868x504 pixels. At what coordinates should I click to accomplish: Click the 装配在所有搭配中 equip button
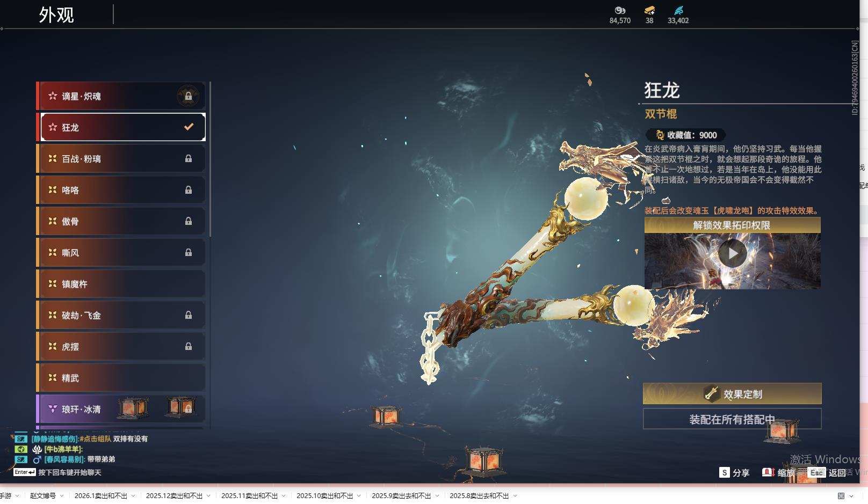pyautogui.click(x=732, y=420)
